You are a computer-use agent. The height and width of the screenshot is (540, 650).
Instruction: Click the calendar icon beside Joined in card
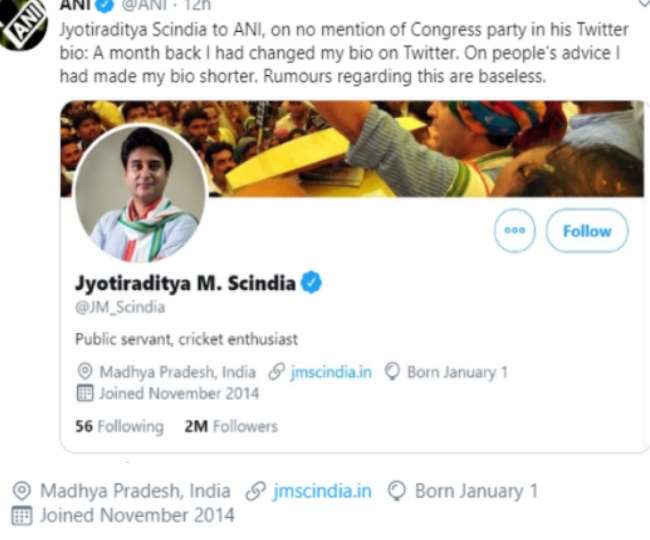coord(85,393)
